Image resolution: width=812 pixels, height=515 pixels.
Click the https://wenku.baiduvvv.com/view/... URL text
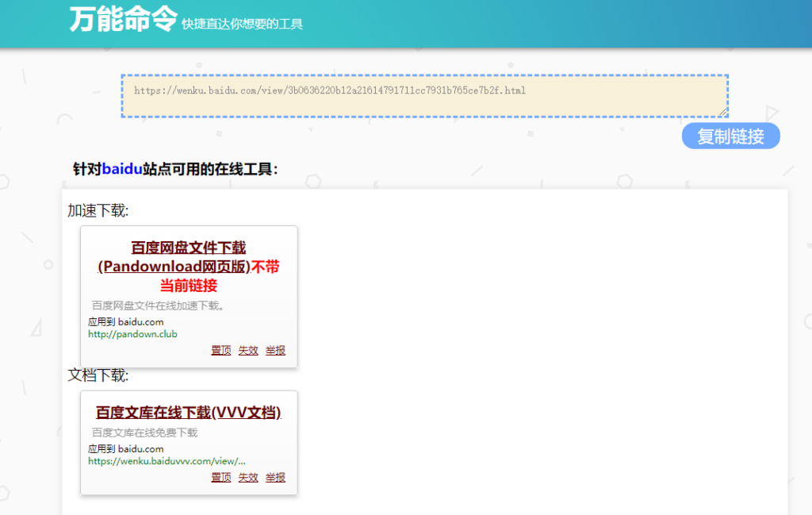167,461
